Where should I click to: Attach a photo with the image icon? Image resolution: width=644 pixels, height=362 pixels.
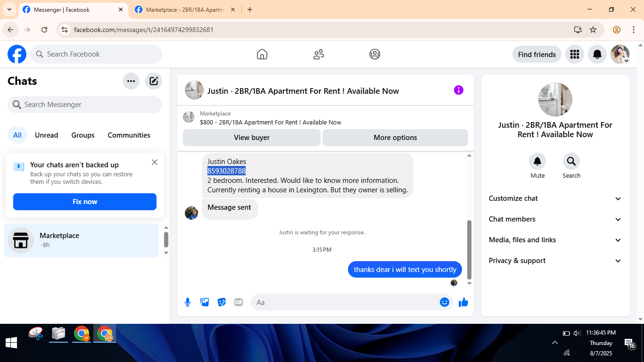point(205,302)
